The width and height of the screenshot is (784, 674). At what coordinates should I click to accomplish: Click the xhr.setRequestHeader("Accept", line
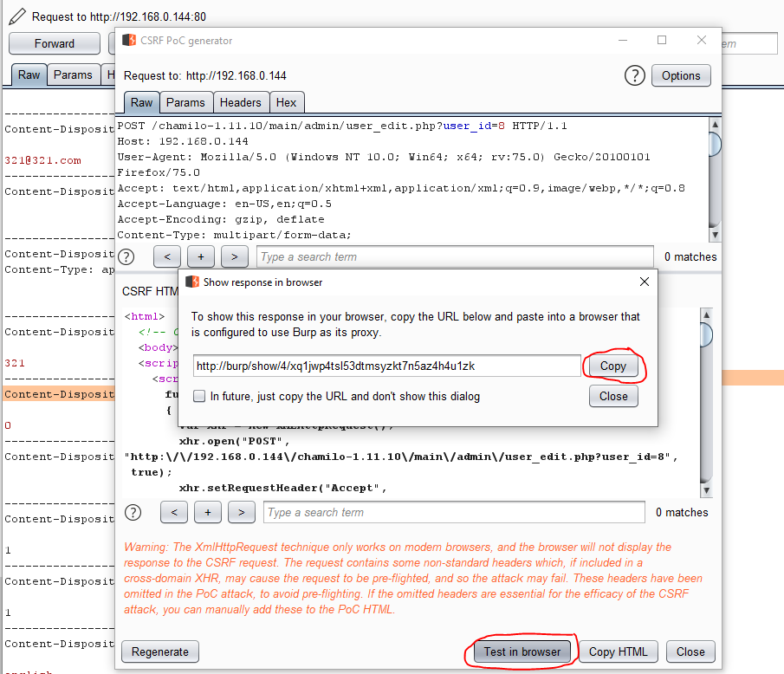(282, 488)
